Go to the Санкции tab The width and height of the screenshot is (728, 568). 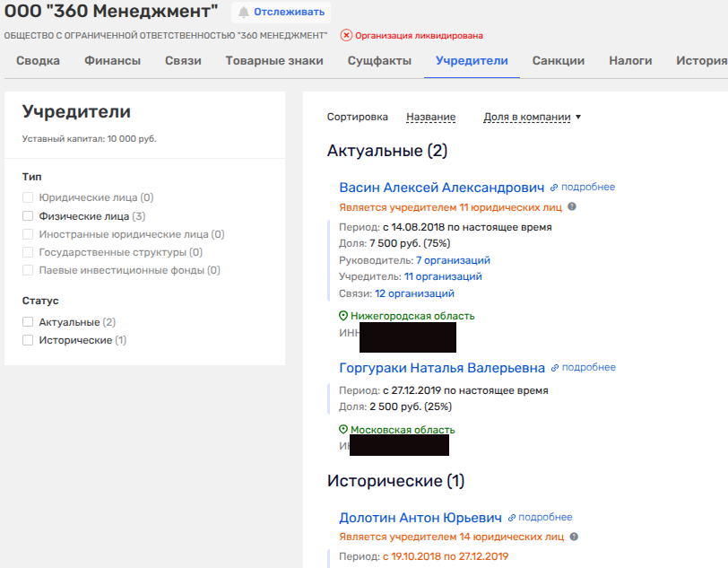coord(558,61)
